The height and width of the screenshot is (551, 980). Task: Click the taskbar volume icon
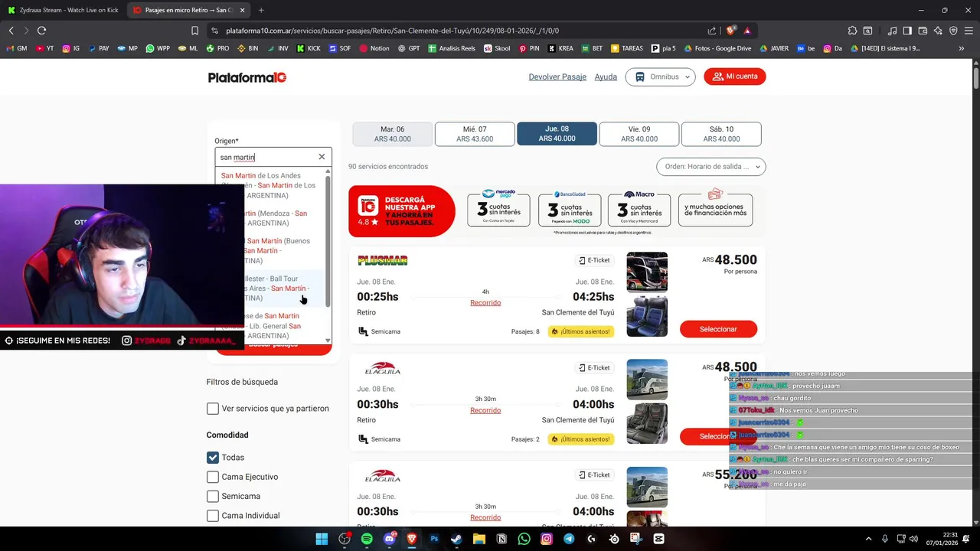(913, 539)
